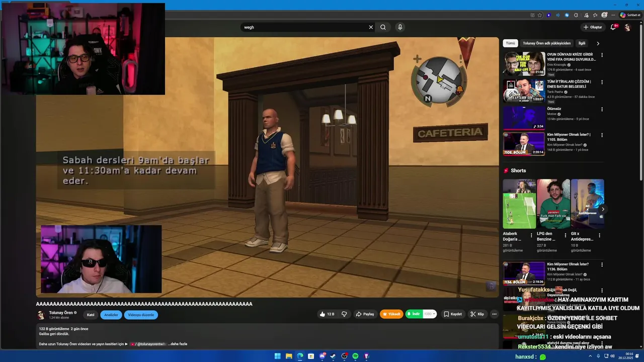Screen dimensions: 644x362
Task: Open the Tolunay Ören channel name link
Action: click(x=61, y=313)
